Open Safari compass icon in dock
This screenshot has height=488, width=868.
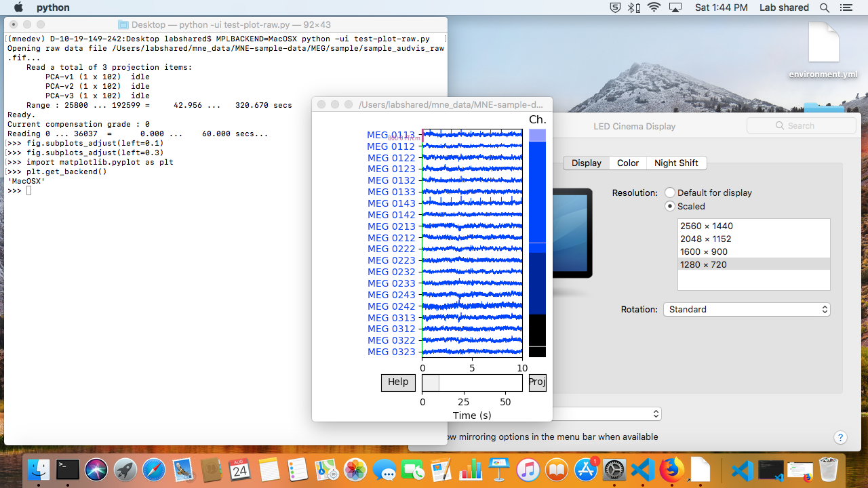(x=154, y=470)
